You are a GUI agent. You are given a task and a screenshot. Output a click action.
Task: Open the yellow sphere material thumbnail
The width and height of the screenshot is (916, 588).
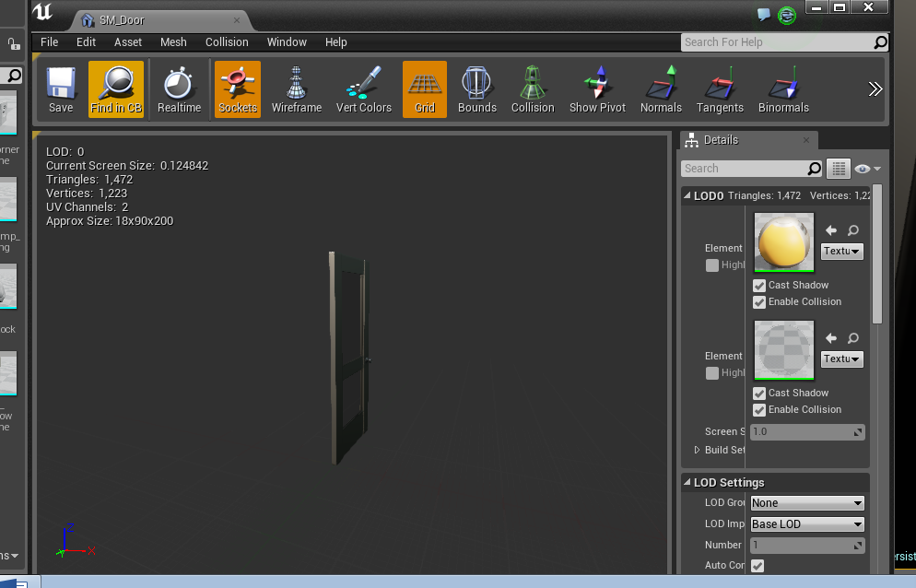783,241
